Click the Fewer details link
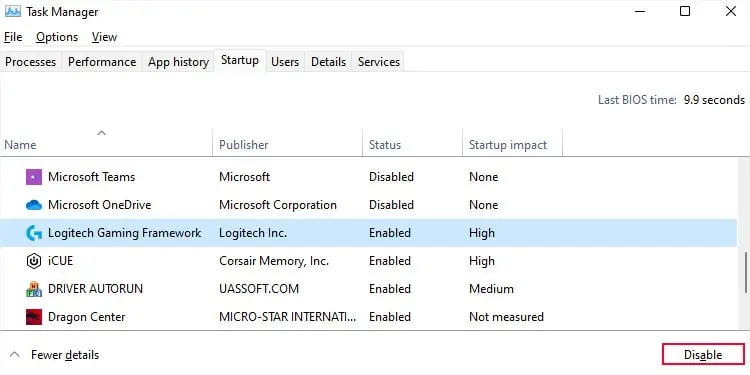This screenshot has height=375, width=750. point(65,355)
